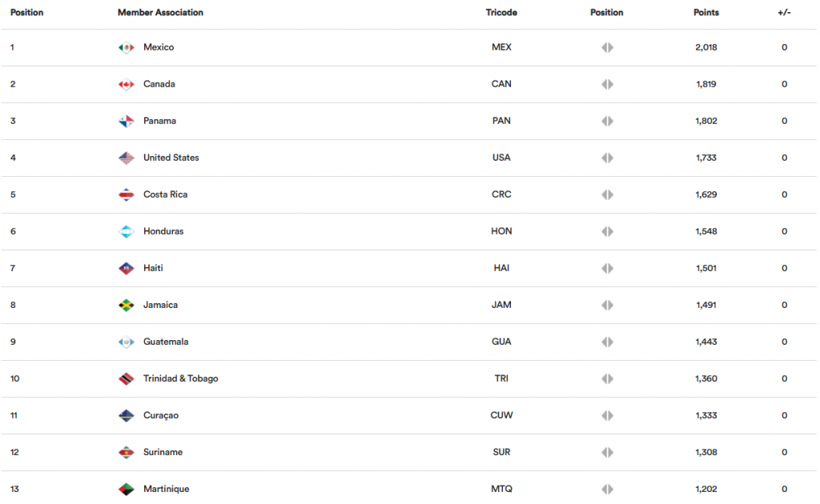Open the Guatemala team link
Screen dimensions: 820x504
pos(166,342)
